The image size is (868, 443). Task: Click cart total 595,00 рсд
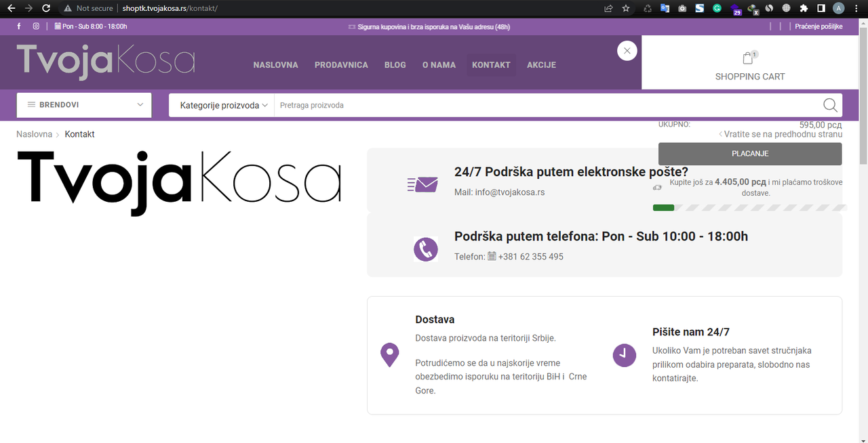tap(821, 125)
